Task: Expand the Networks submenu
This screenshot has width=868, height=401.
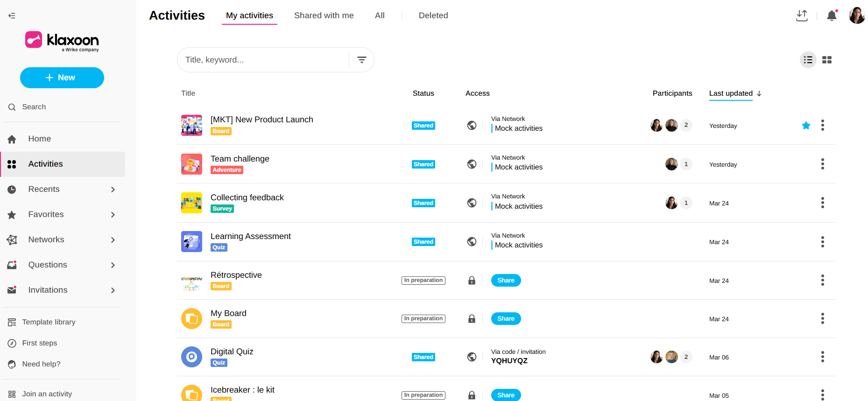Action: [x=113, y=240]
